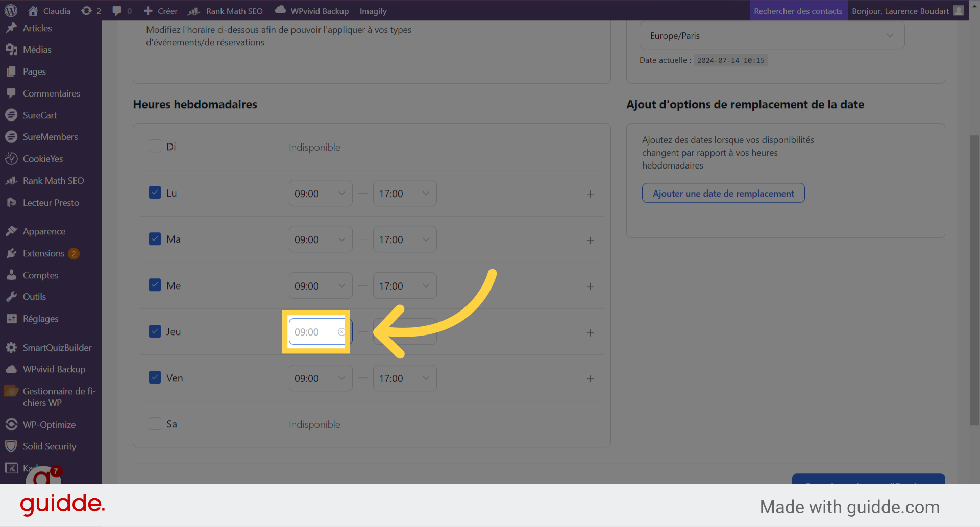Uncheck the Lu checkbox
Screen dimensions: 980x527
155,193
